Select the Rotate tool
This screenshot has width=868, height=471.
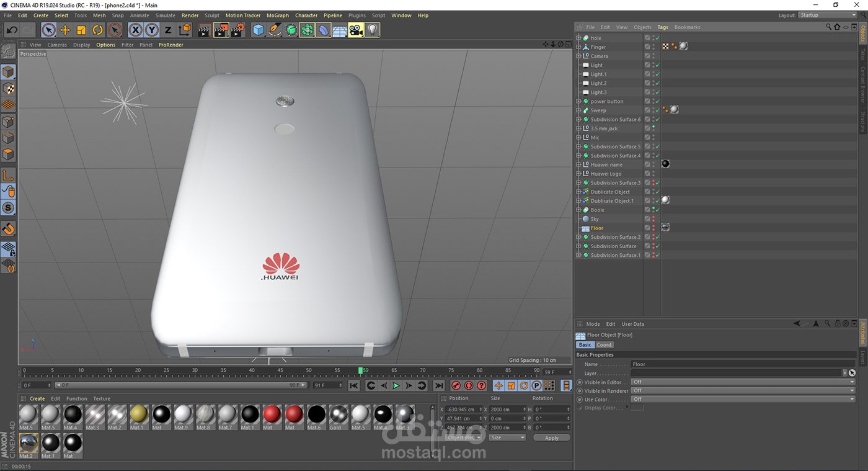98,30
